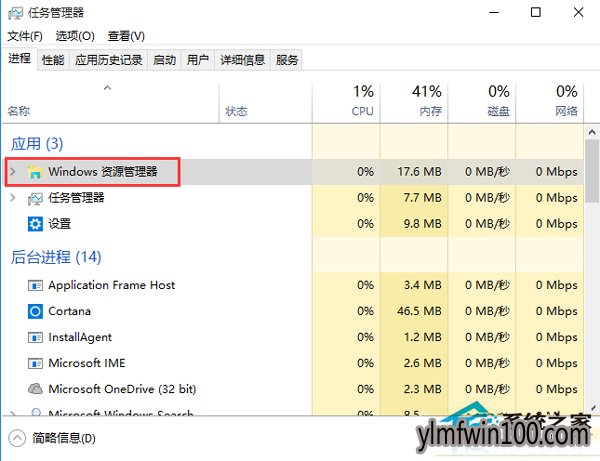Screen dimensions: 600x461
Task: Select the Windows 资源管理器 process name
Action: point(103,171)
